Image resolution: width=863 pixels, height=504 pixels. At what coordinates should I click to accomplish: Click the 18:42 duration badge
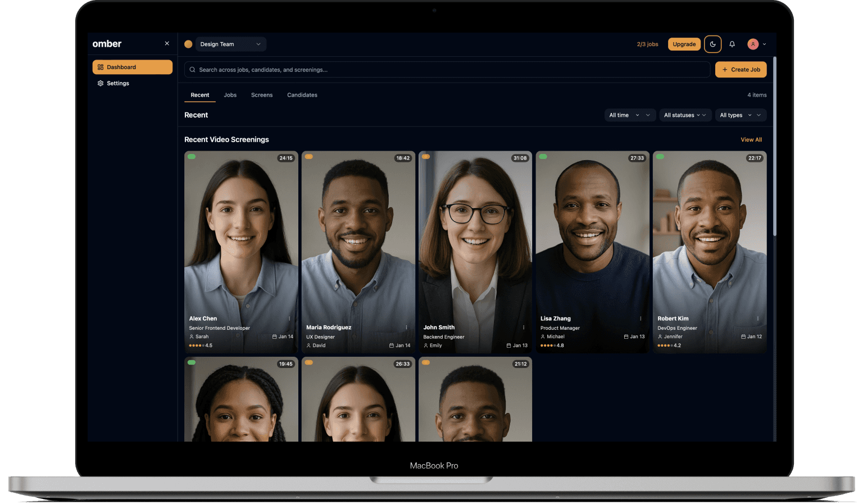coord(403,158)
